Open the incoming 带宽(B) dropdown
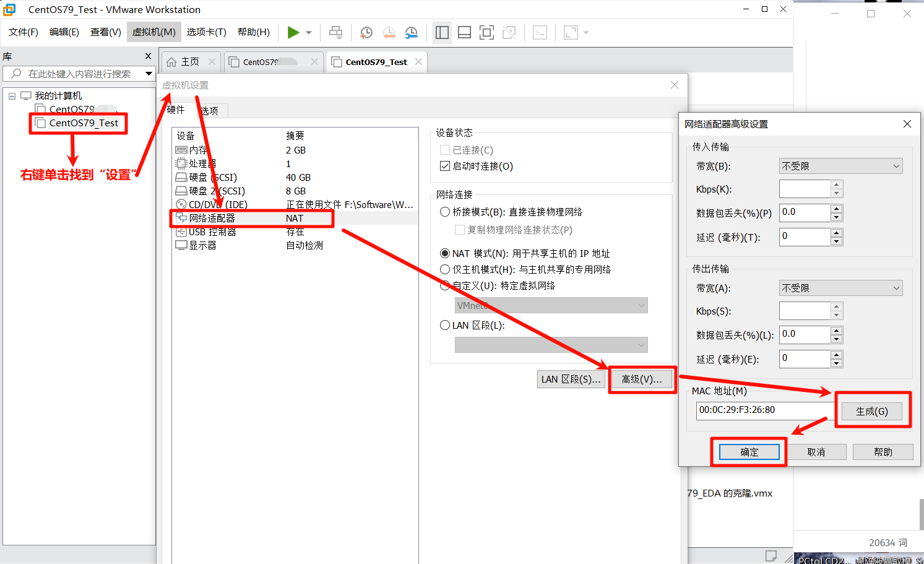The image size is (924, 564). [x=840, y=166]
